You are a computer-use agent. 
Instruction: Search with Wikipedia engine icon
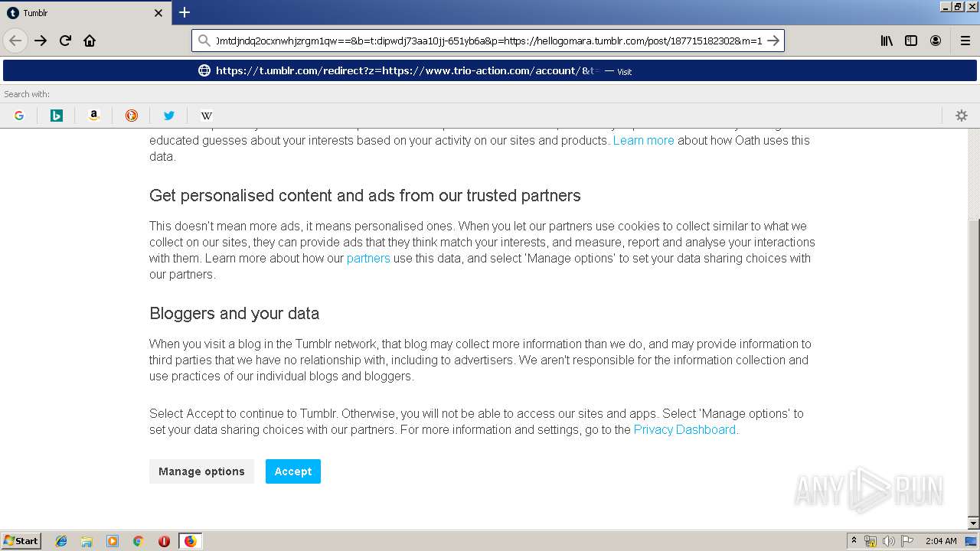[207, 116]
